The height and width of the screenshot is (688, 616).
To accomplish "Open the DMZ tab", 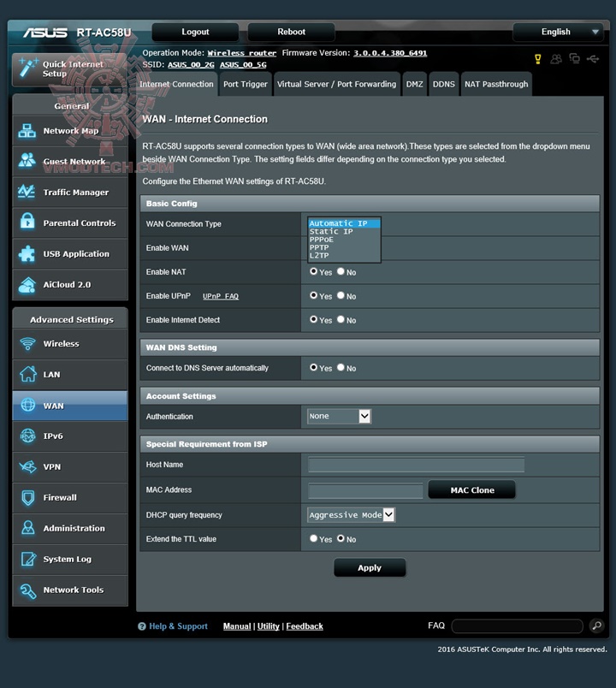I will (x=415, y=84).
